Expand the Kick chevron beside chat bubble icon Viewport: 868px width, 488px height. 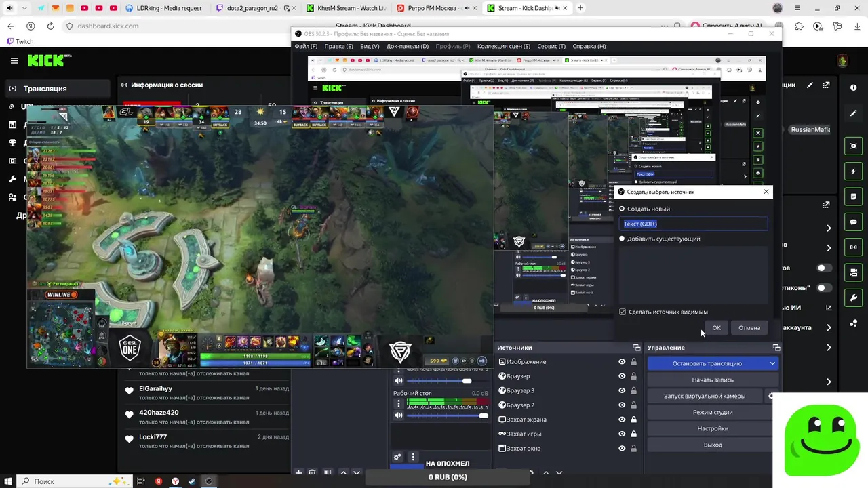pyautogui.click(x=829, y=228)
